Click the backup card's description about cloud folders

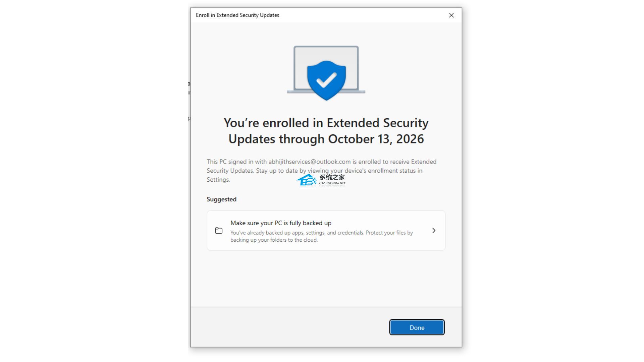click(321, 236)
